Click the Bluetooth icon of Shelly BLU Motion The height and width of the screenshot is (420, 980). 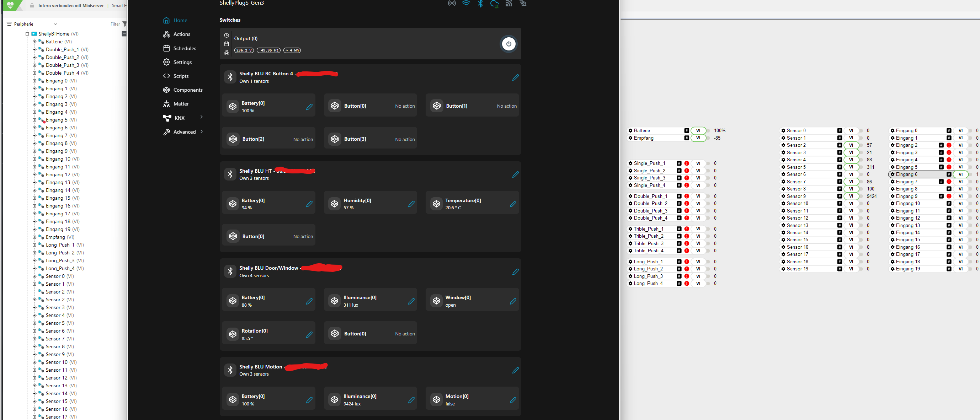point(230,370)
